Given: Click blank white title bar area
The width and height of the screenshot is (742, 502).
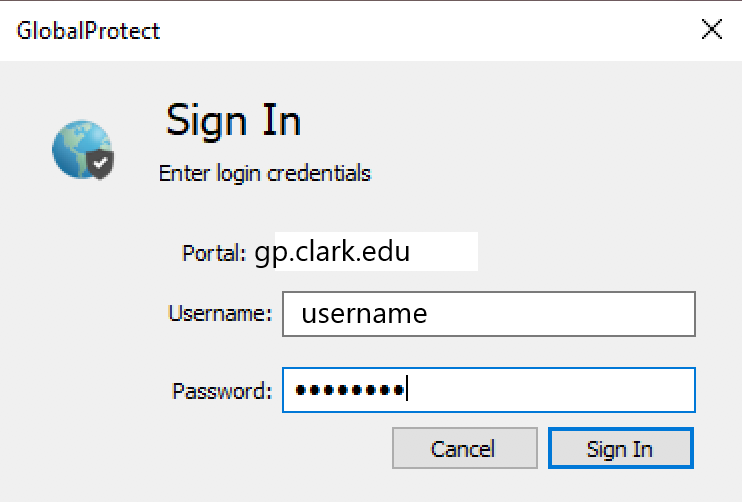Looking at the screenshot, I should [426, 31].
